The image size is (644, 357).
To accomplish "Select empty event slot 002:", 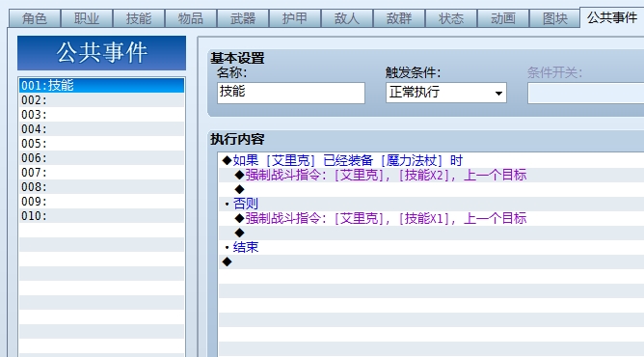I will tap(101, 99).
